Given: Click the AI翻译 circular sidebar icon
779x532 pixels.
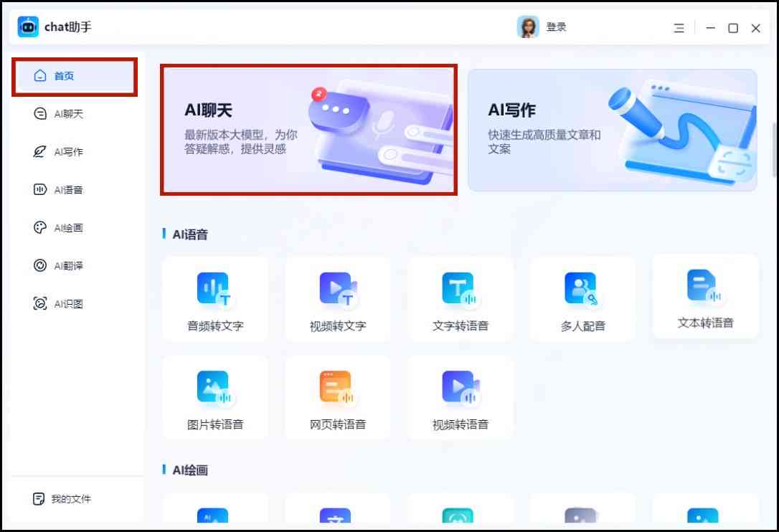Looking at the screenshot, I should click(x=39, y=265).
